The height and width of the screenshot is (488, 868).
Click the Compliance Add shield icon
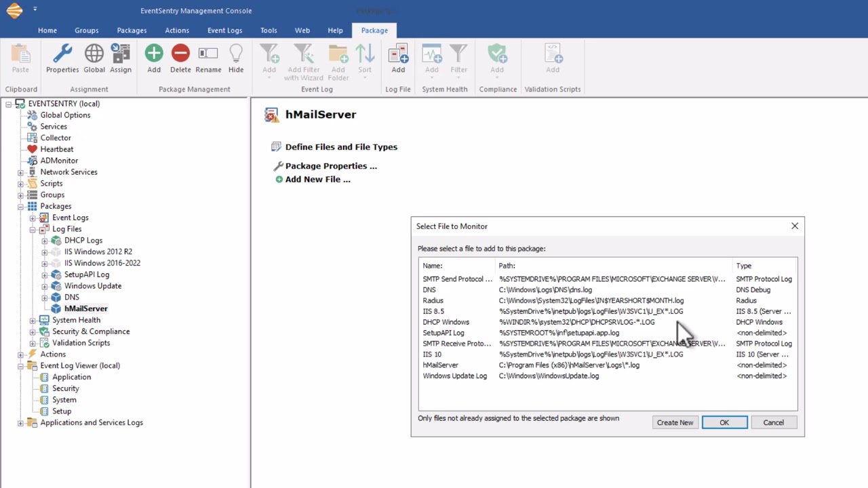click(x=497, y=54)
